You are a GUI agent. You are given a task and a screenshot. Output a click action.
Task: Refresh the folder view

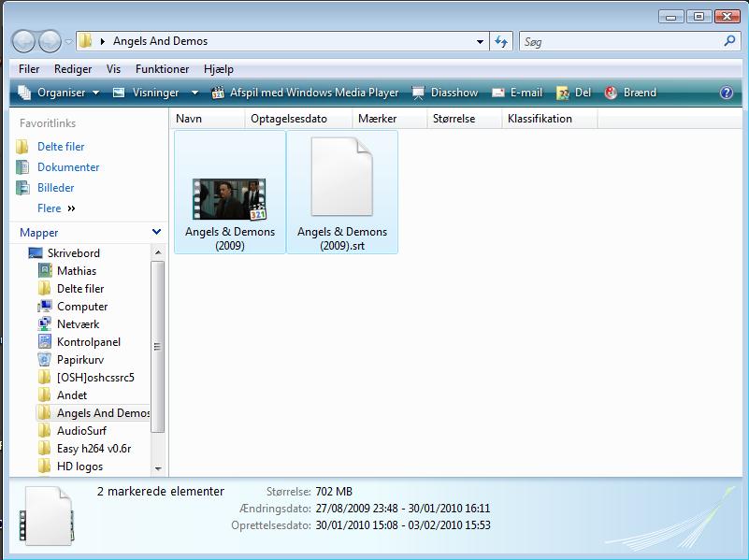coord(501,41)
